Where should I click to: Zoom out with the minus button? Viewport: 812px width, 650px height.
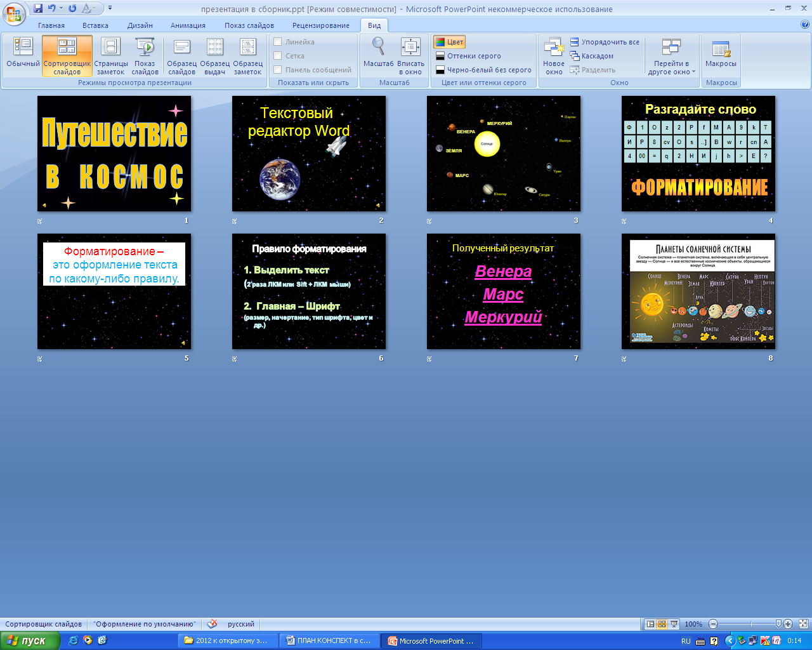tap(713, 624)
